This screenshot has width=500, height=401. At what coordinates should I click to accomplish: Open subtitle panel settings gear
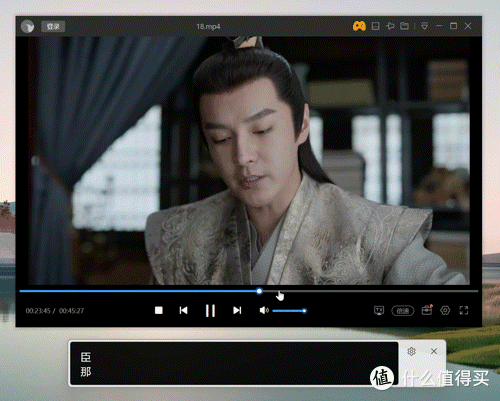pos(411,351)
